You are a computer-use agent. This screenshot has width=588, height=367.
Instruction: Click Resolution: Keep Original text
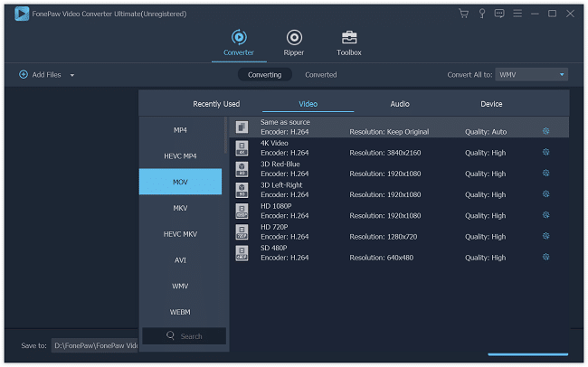(389, 132)
